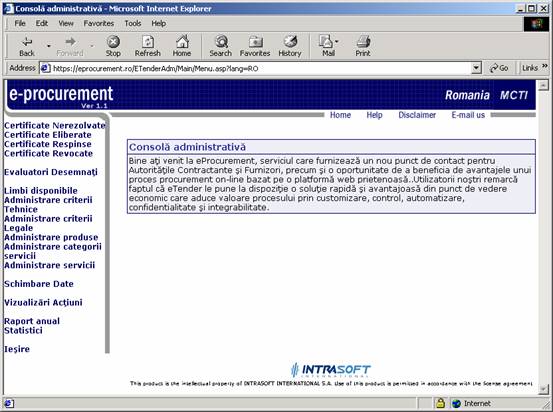Go to Home via toolbar icon
This screenshot has width=553, height=412.
tap(182, 42)
